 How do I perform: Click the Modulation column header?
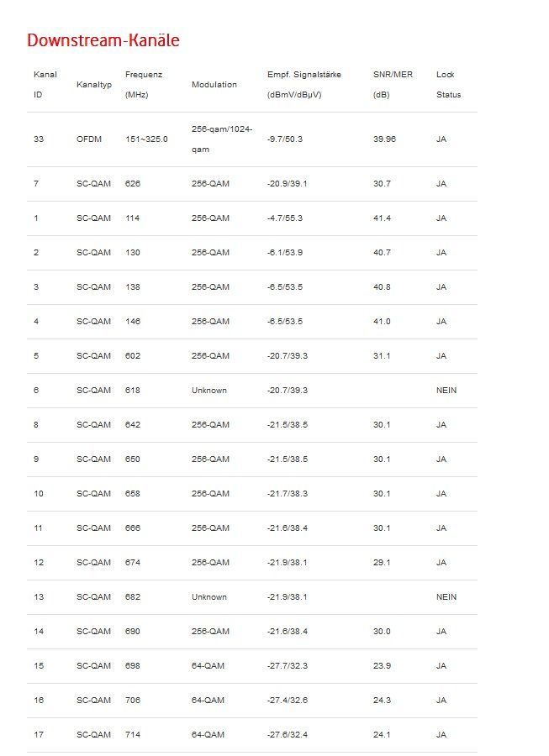[214, 85]
